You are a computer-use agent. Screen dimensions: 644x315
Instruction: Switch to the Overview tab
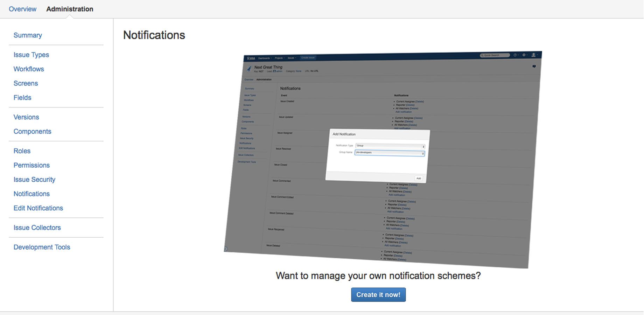click(22, 9)
